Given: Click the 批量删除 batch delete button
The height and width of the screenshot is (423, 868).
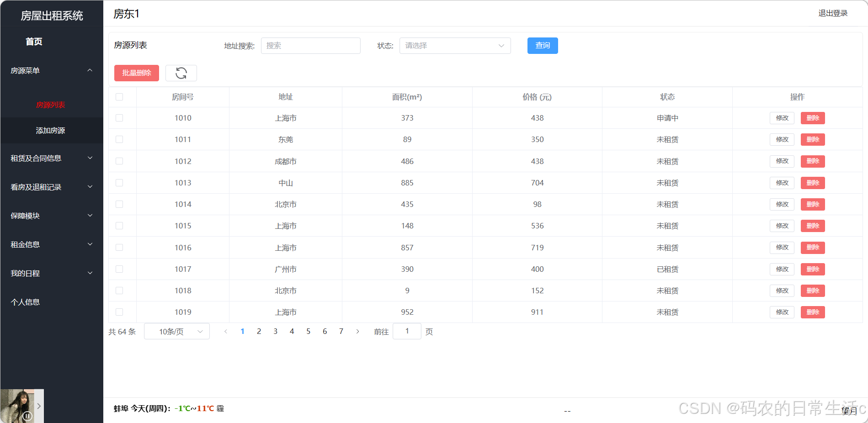Looking at the screenshot, I should [x=136, y=73].
